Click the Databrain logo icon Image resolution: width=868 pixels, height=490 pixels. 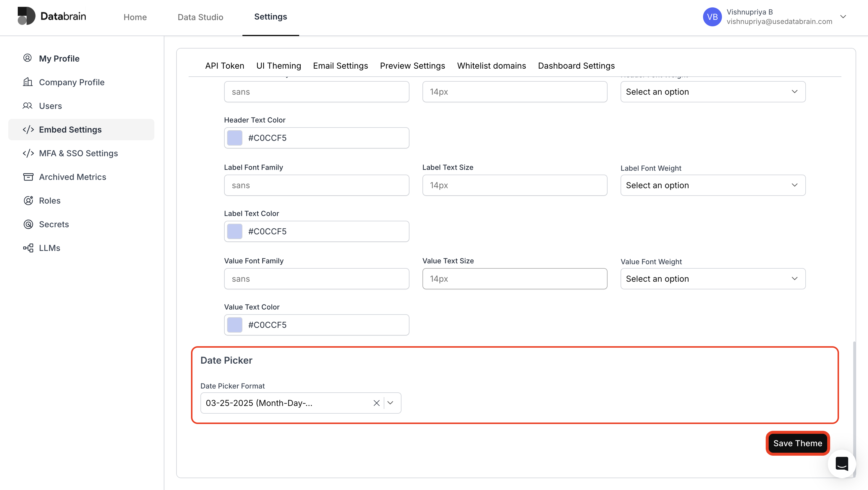(x=26, y=16)
